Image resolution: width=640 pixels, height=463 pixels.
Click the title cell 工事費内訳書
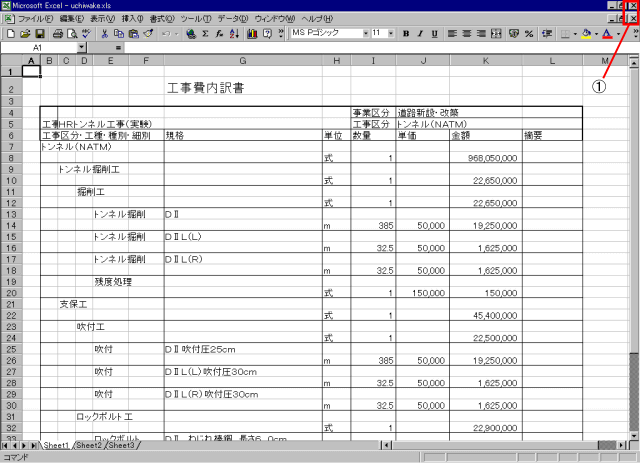(203, 88)
